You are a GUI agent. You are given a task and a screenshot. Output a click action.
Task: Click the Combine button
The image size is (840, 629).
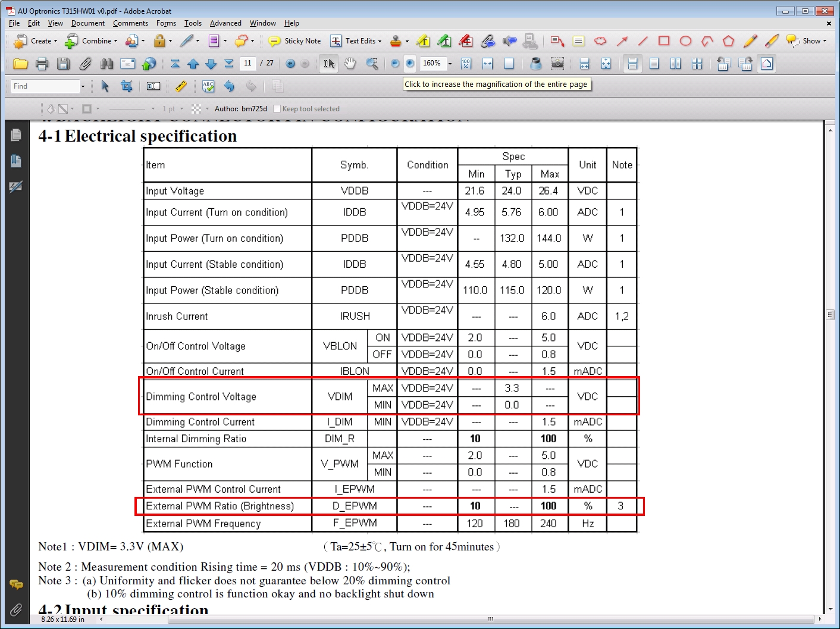91,41
